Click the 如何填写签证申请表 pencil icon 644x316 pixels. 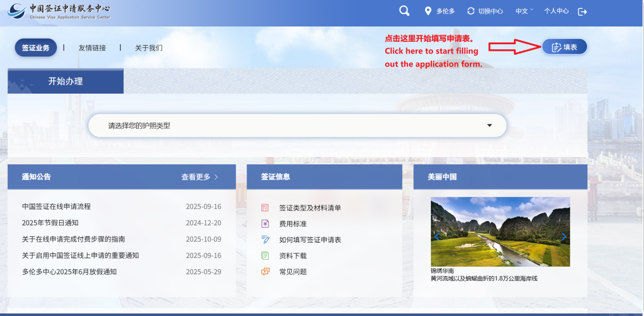(265, 240)
